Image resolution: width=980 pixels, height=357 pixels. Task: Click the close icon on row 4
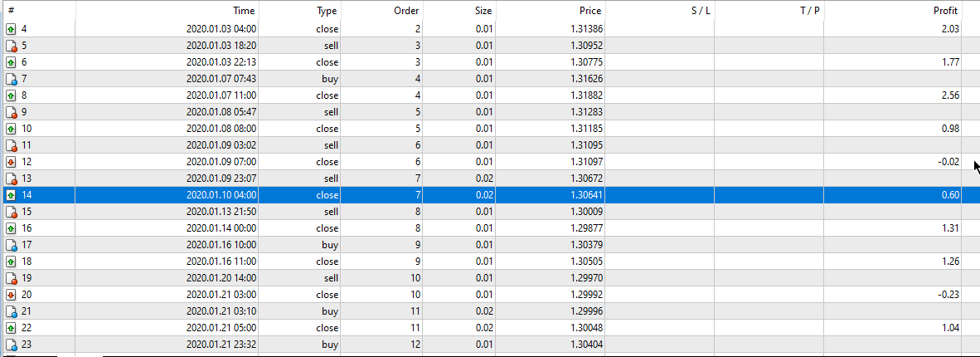click(x=11, y=29)
